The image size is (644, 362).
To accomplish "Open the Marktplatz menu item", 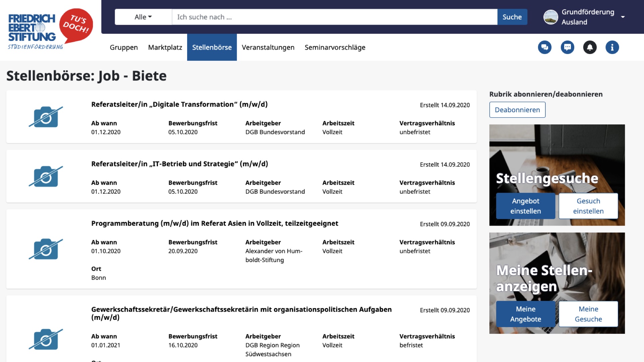I will (x=165, y=47).
